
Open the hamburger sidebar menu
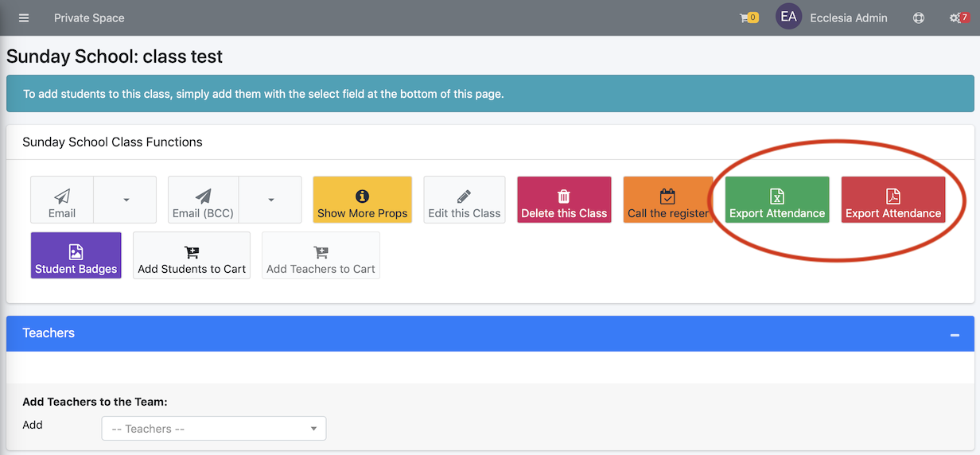24,17
